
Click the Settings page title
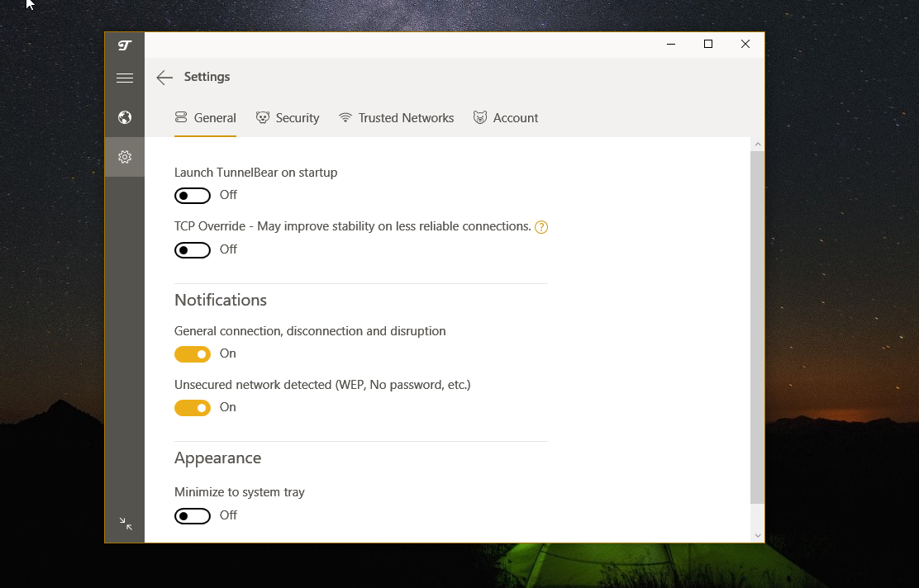click(207, 77)
